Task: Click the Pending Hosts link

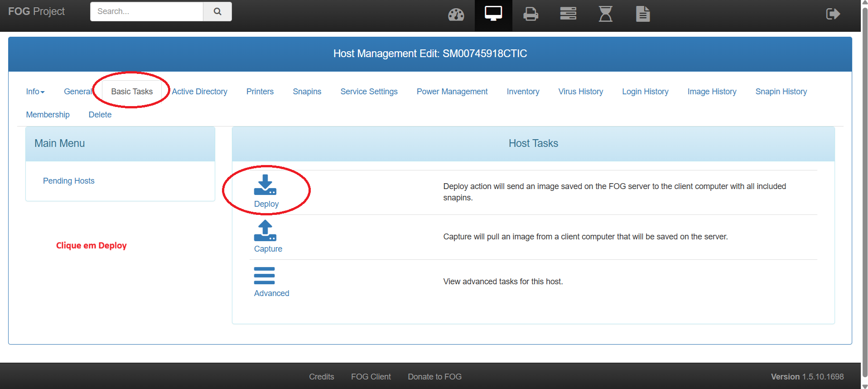Action: pos(69,181)
